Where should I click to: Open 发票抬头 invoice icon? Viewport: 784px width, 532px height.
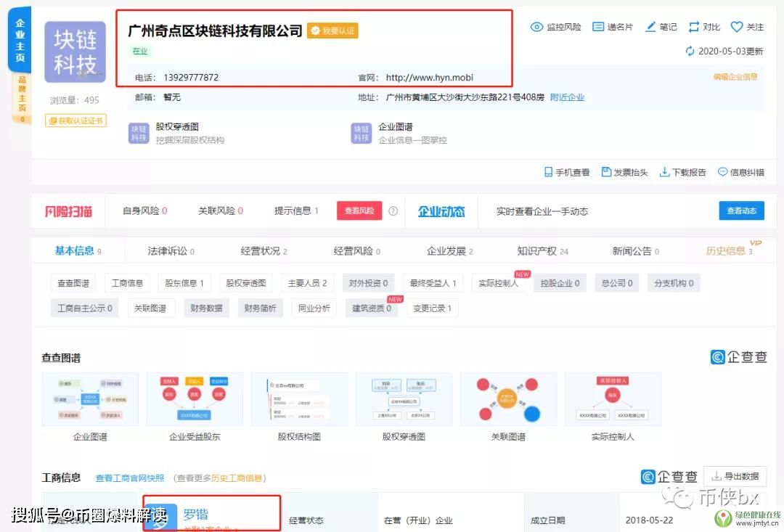[x=606, y=172]
